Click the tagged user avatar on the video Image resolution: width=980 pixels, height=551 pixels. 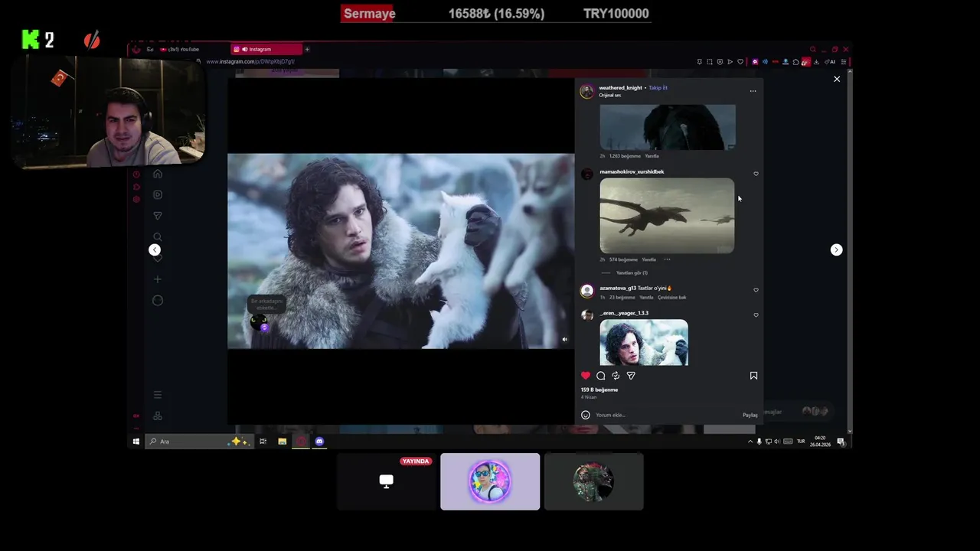(x=259, y=322)
